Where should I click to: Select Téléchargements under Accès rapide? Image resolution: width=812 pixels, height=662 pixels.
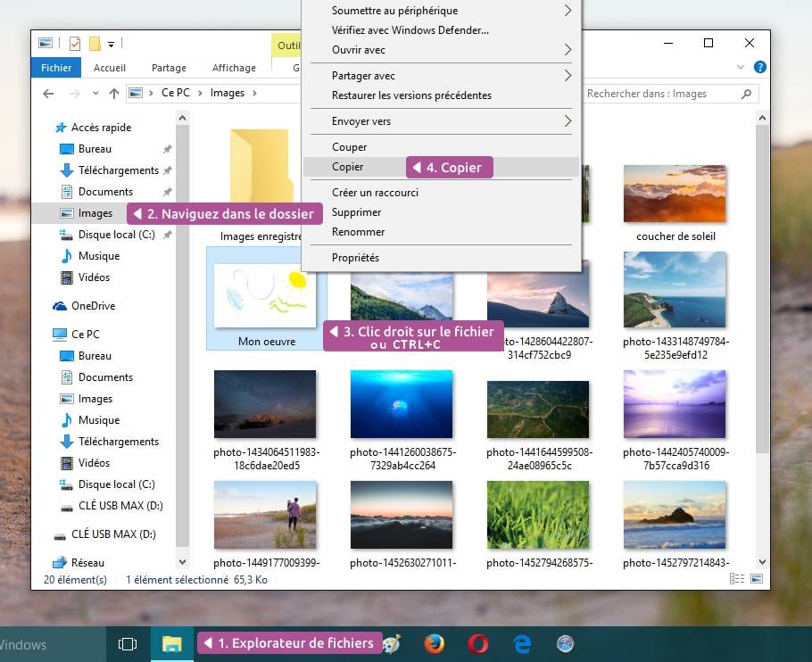click(118, 170)
